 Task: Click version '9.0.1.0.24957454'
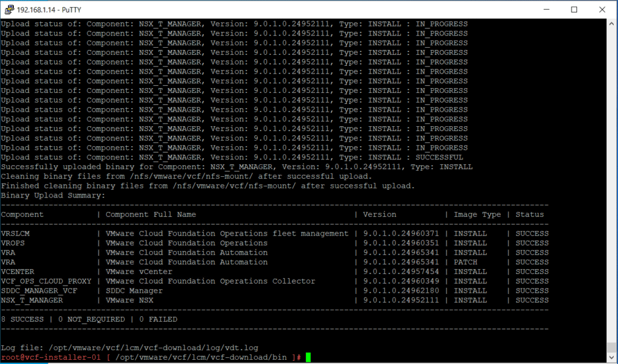pyautogui.click(x=401, y=272)
